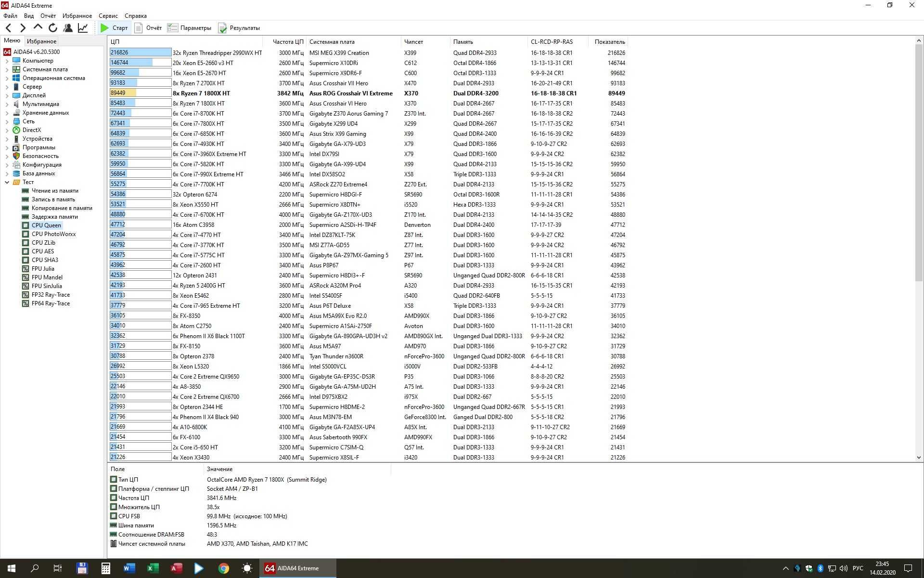
Task: Select Чтение из памяти test
Action: click(55, 191)
